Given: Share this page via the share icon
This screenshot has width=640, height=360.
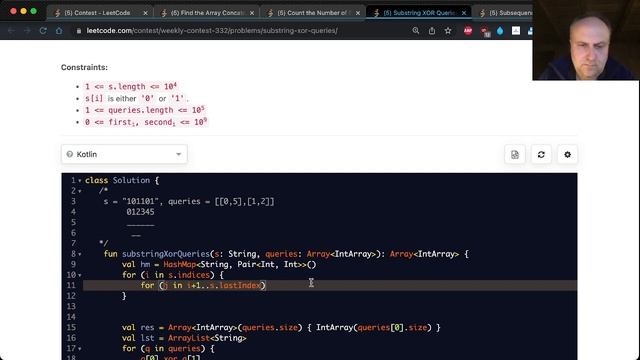Looking at the screenshot, I should (x=432, y=31).
